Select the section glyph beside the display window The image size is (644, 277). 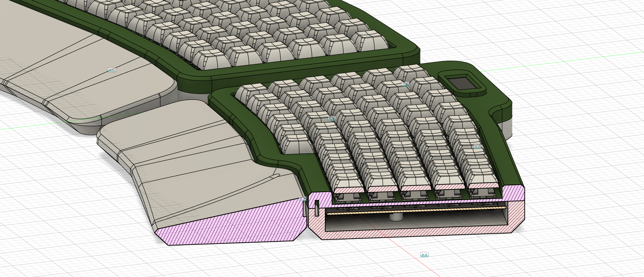(405, 84)
